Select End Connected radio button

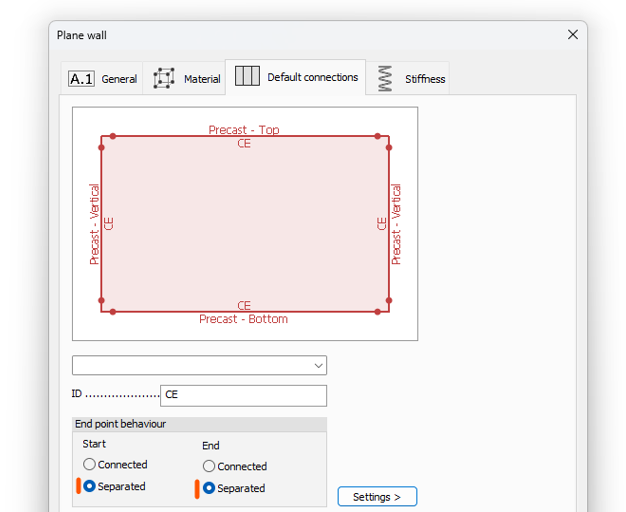tap(209, 466)
